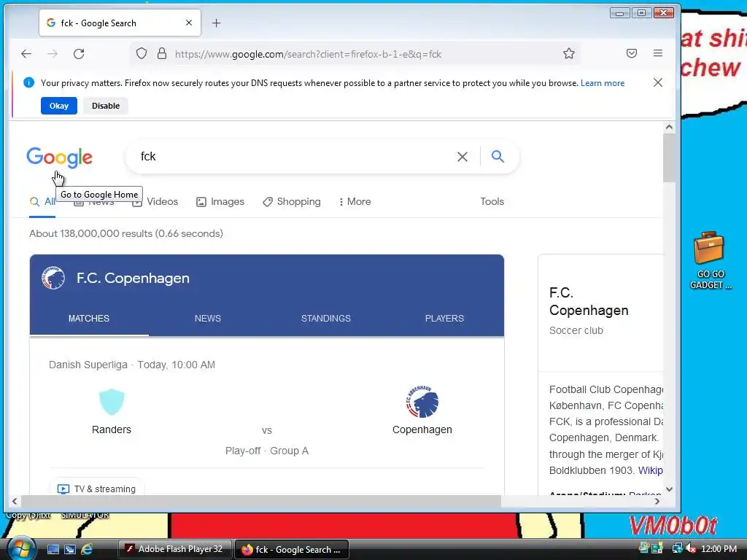The height and width of the screenshot is (560, 747).
Task: Click the horizontal scrollbar right arrow
Action: point(657,501)
